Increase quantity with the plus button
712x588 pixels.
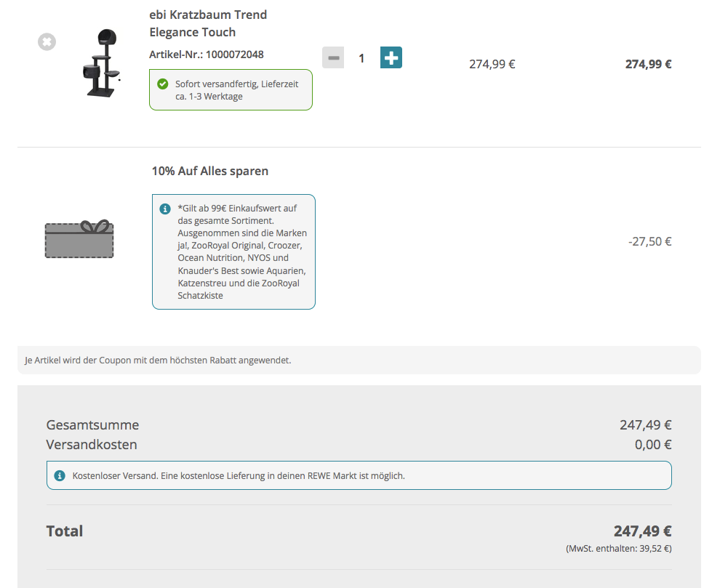pos(391,57)
